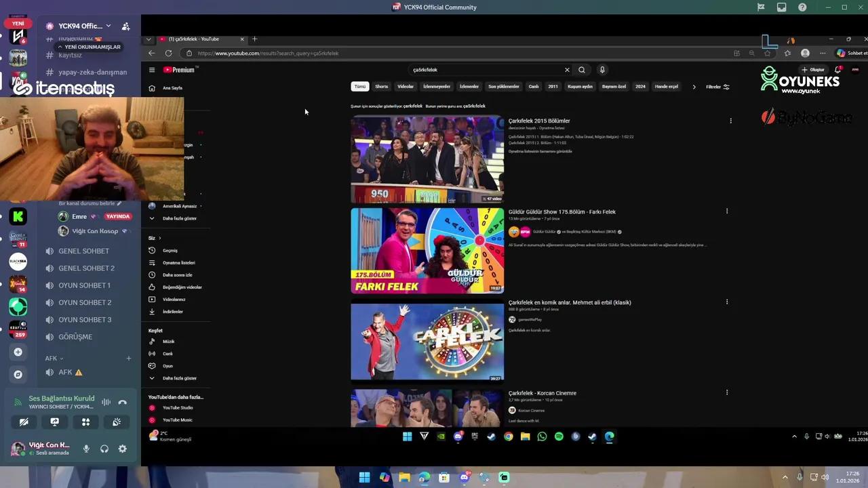Select the İzlenmeyenler filter chip
This screenshot has height=488, width=868.
pyautogui.click(x=437, y=87)
